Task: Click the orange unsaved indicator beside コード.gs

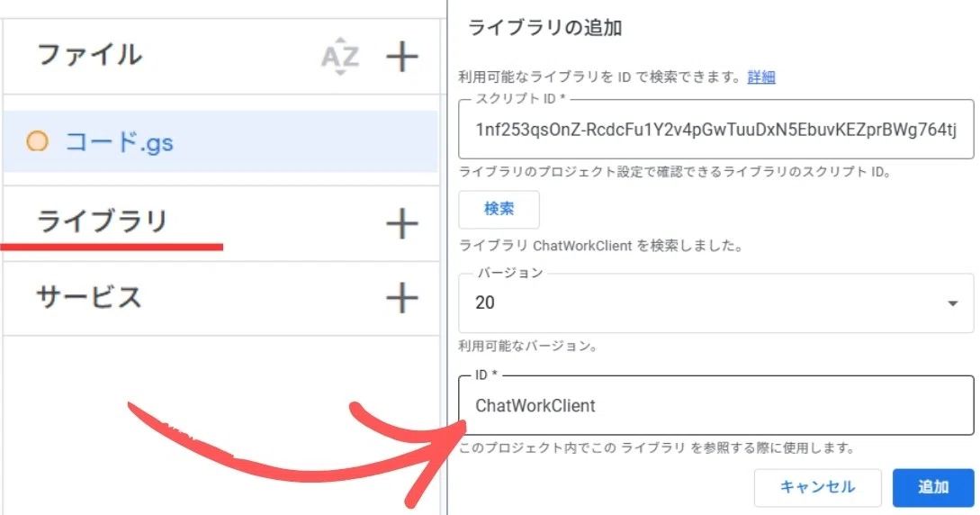Action: pos(37,141)
